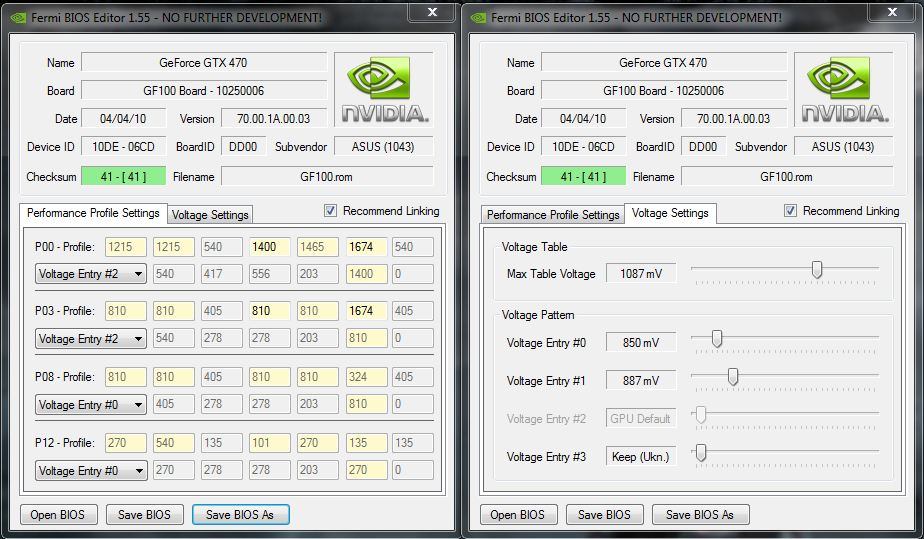Click Voltage Entry #1 slider handle
Viewport: 924px width, 539px height.
(733, 376)
